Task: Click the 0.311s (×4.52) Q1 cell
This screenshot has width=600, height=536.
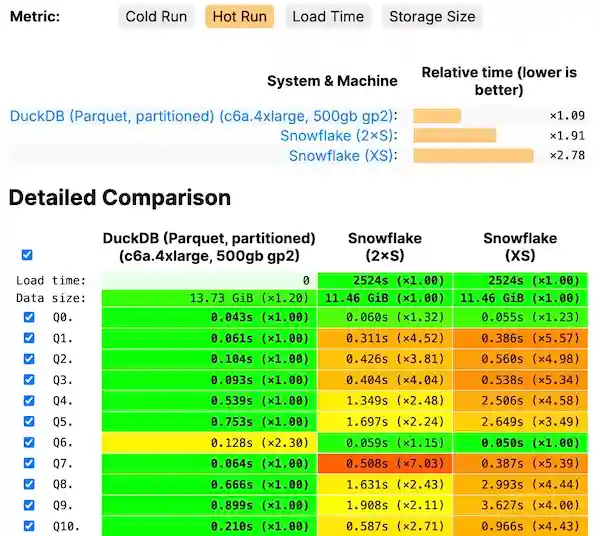Action: pyautogui.click(x=385, y=338)
